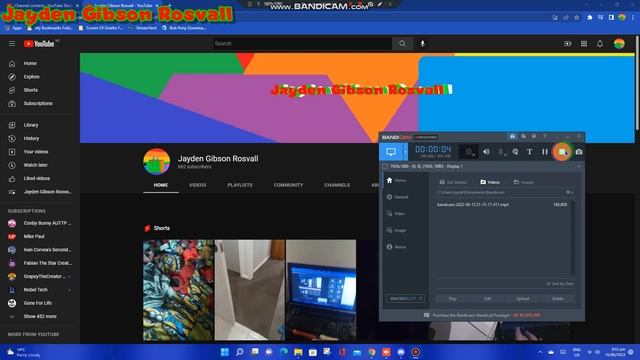Viewport: 640px width, 360px height.
Task: Open the YouTube Create video icon
Action: [568, 44]
